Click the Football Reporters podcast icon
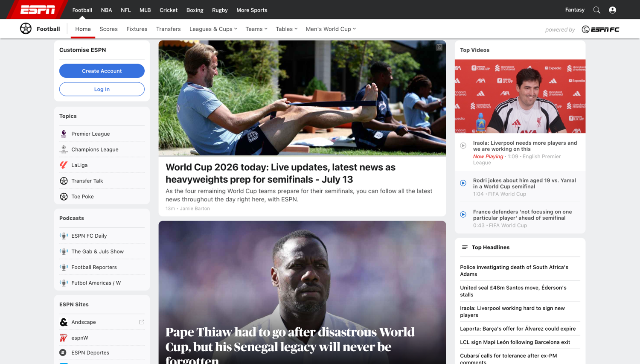640x364 pixels. [x=64, y=267]
